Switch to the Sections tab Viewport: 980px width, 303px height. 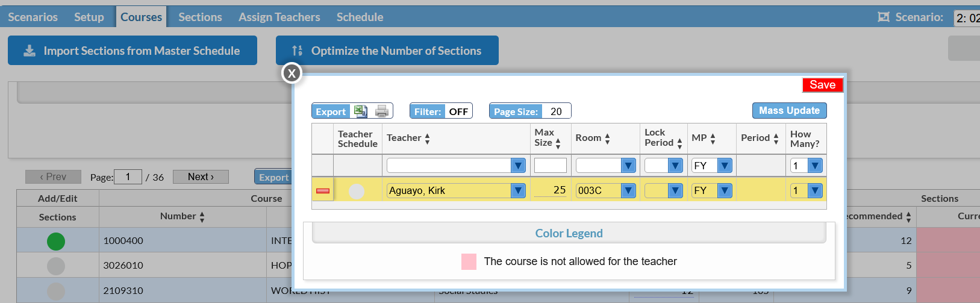click(200, 17)
